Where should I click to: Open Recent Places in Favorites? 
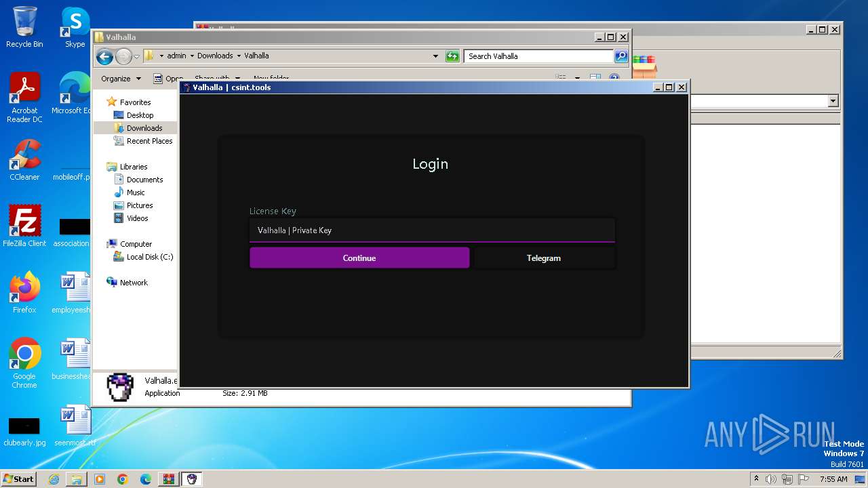pyautogui.click(x=149, y=141)
